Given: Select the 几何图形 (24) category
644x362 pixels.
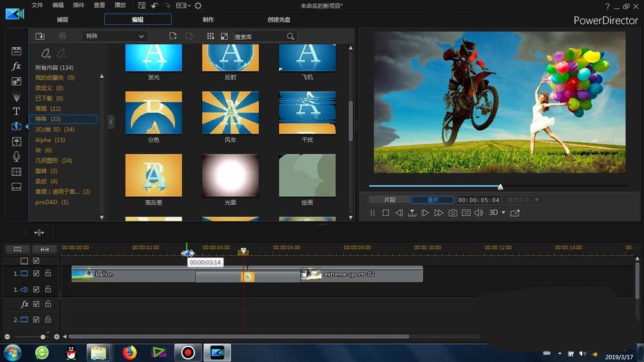Looking at the screenshot, I should 53,160.
